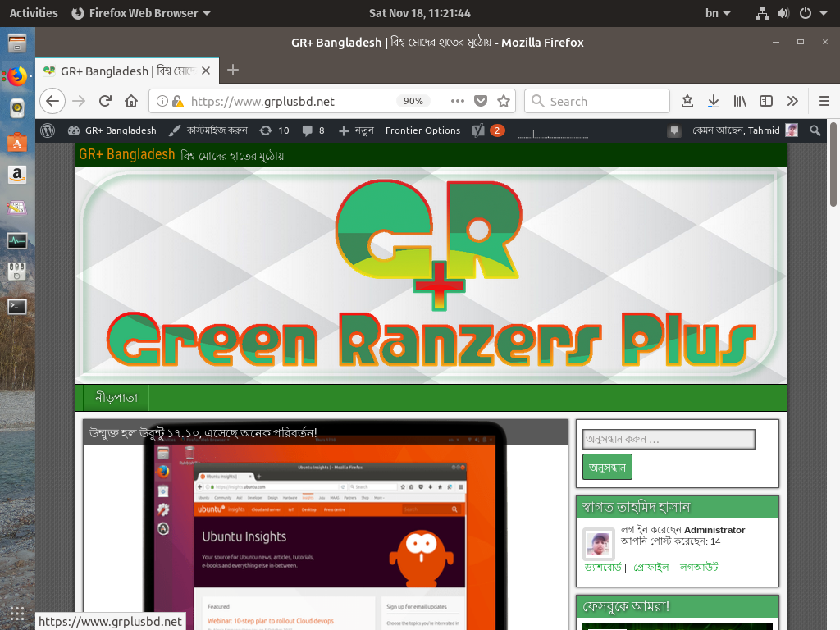This screenshot has width=840, height=630.
Task: Focus the Firefox Search box
Action: [x=597, y=101]
